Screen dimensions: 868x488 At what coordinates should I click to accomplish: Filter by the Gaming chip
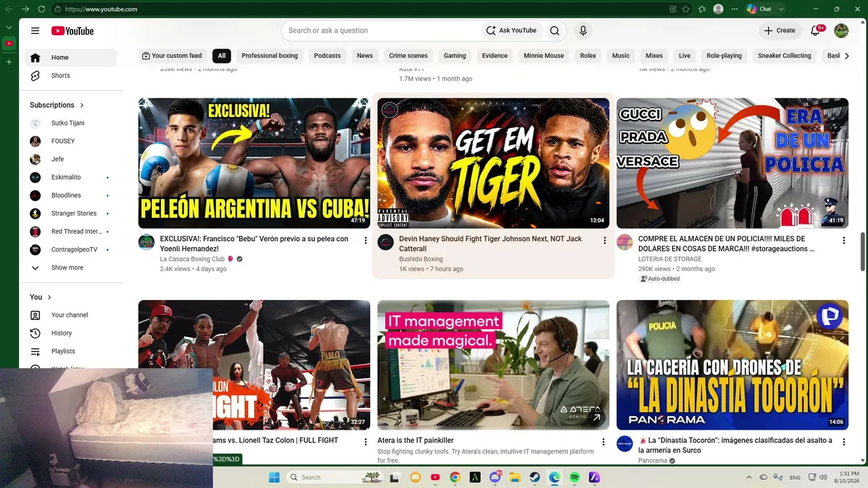455,56
